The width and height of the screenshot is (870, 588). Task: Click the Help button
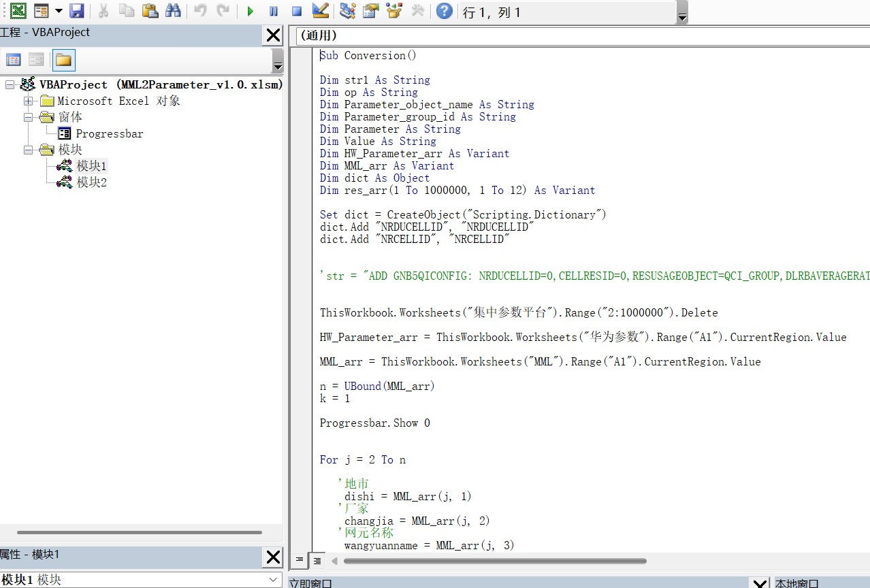(x=443, y=11)
